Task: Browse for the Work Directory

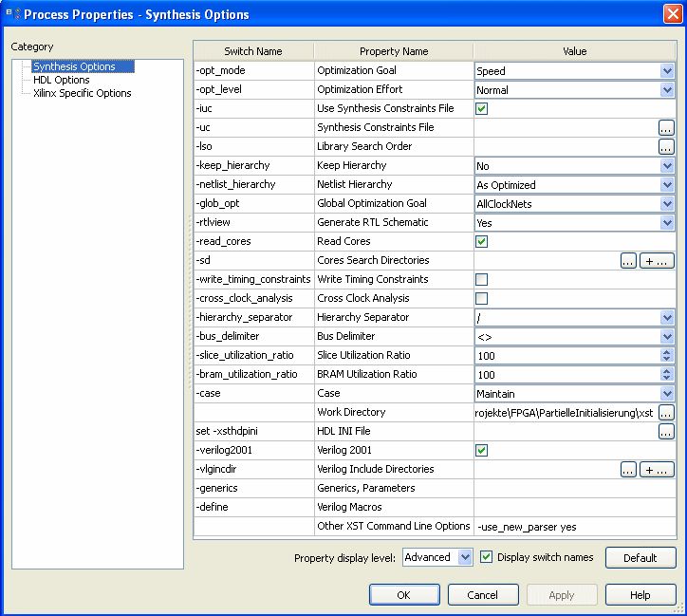Action: [x=666, y=412]
